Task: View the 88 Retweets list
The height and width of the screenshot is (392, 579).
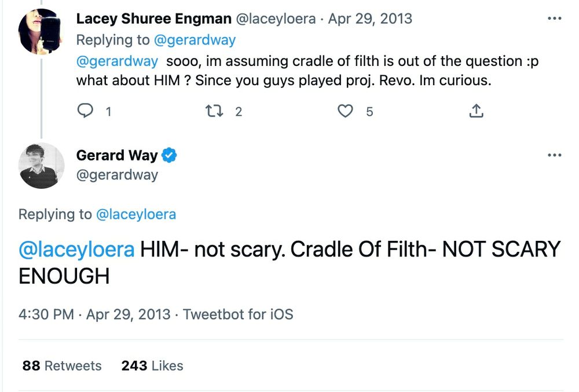Action: [62, 366]
